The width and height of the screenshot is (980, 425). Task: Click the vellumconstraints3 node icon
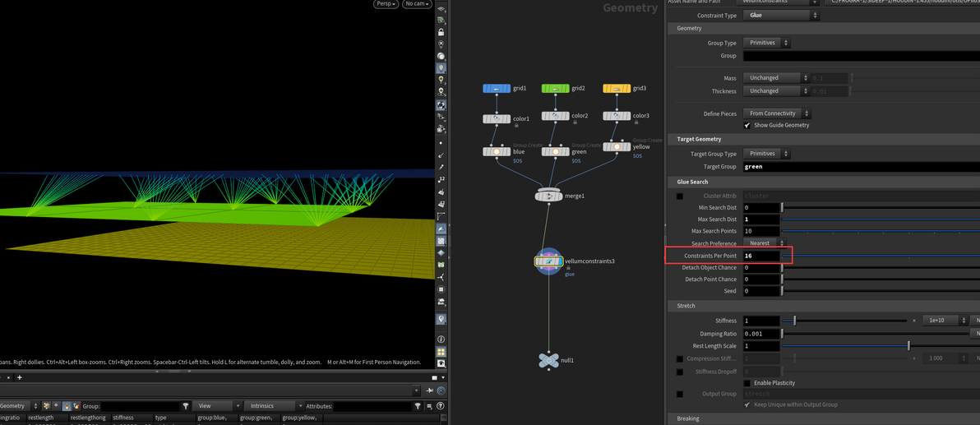pos(548,261)
